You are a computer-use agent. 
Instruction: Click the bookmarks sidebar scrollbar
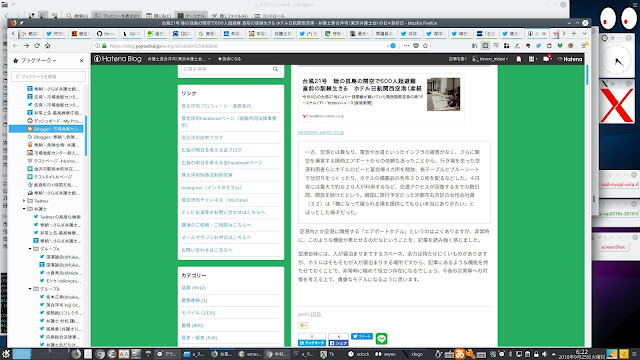pos(86,136)
